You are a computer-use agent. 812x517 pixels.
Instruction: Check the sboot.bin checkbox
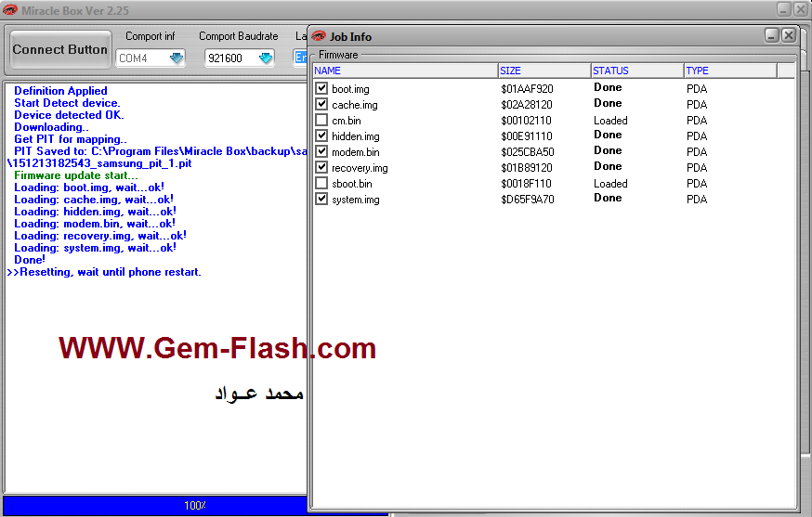coord(321,183)
